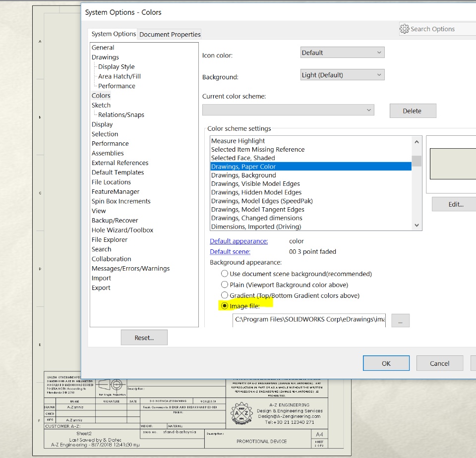Open Assemblies options category

tap(108, 153)
